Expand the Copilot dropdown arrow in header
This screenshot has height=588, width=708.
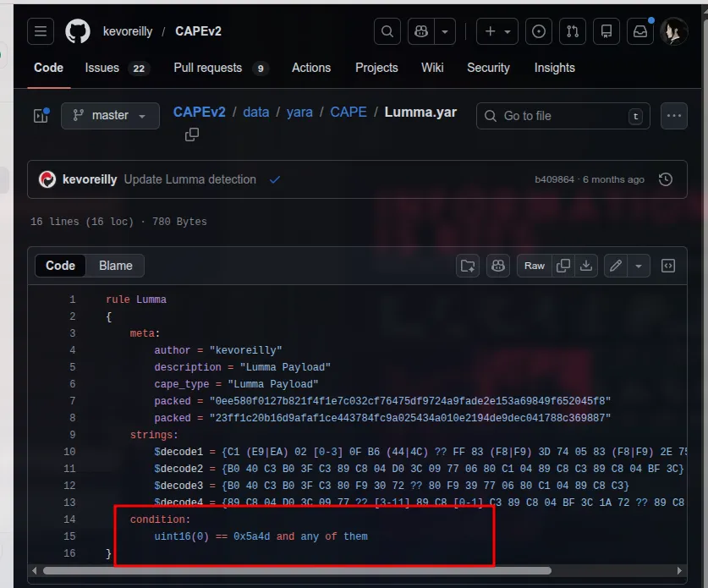click(445, 31)
